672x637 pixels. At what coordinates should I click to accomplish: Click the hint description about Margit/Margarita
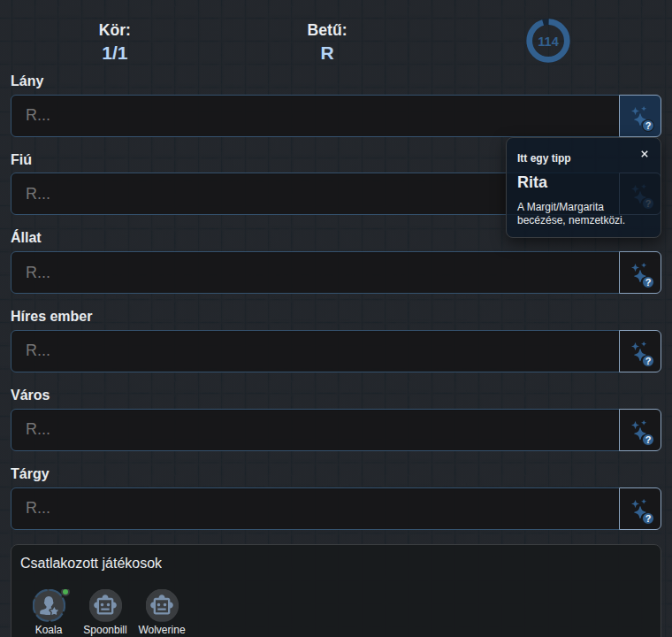[x=571, y=213]
